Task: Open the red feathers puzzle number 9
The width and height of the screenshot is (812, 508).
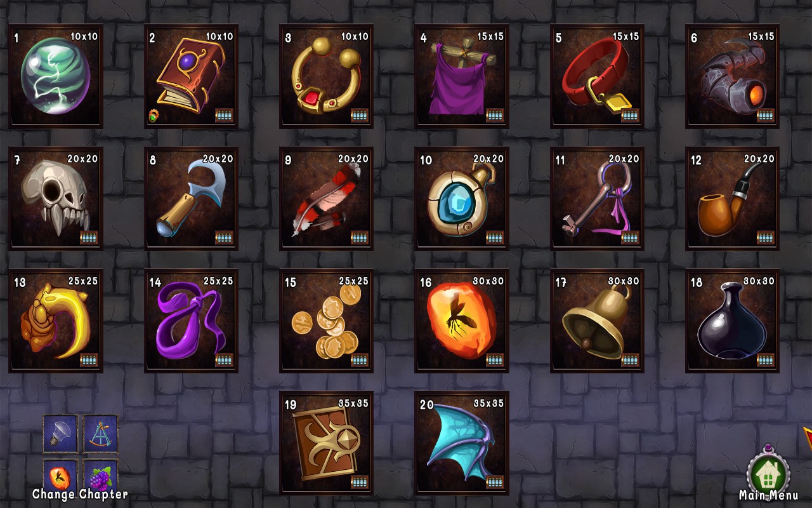Action: tap(326, 199)
